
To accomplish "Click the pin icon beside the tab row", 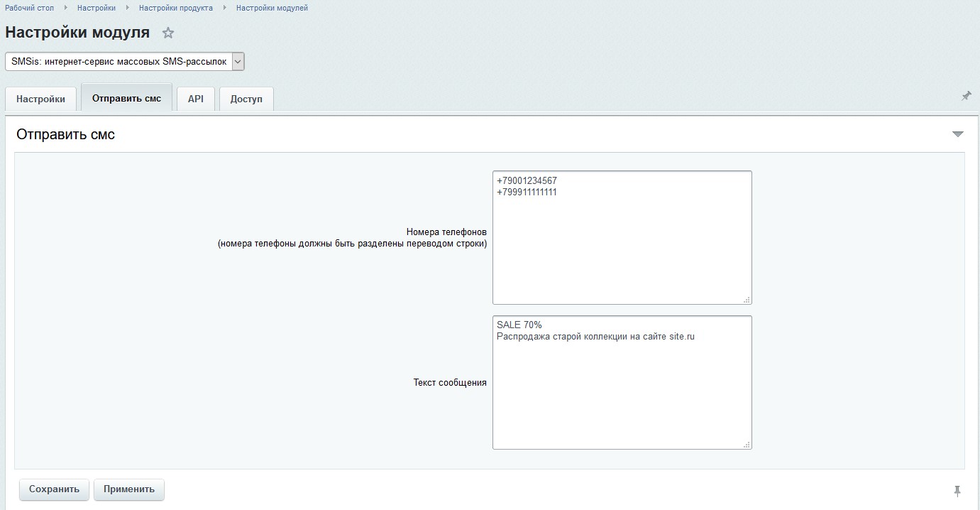I will pos(966,96).
